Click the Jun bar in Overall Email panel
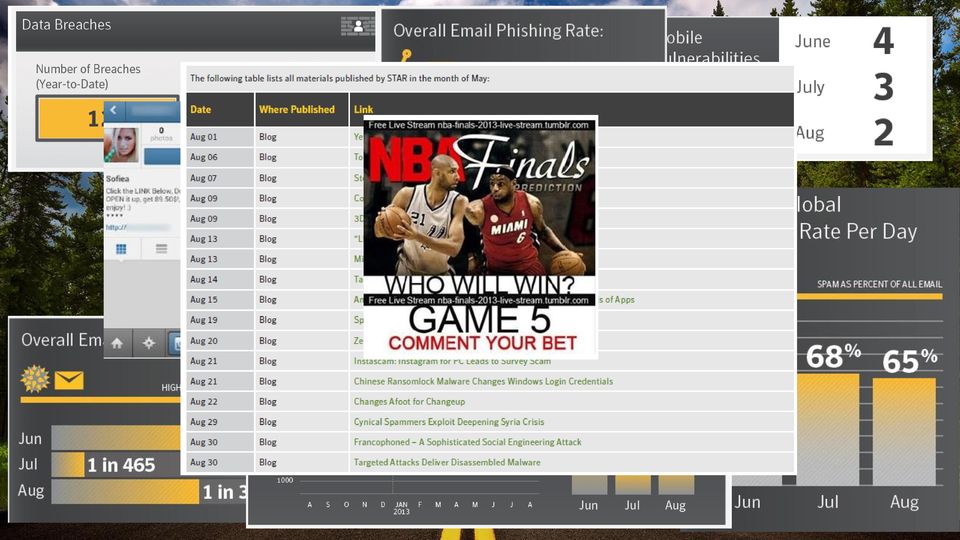 tap(116, 438)
